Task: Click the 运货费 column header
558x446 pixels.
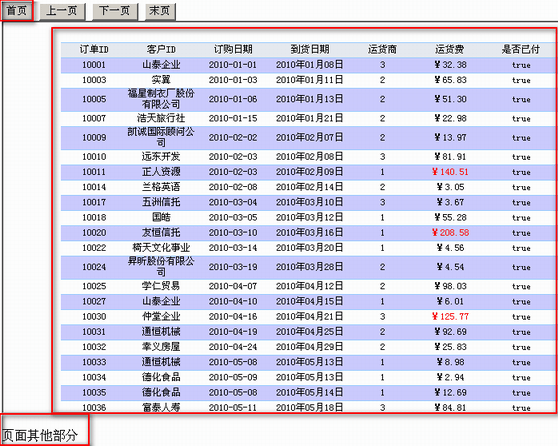Action: 450,49
